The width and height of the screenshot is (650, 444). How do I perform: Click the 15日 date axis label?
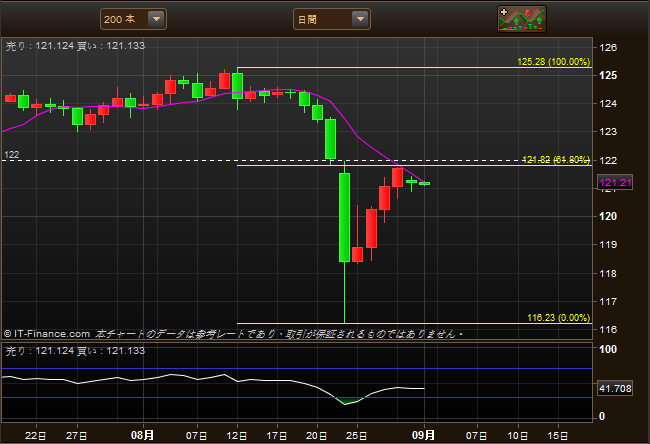(x=558, y=436)
